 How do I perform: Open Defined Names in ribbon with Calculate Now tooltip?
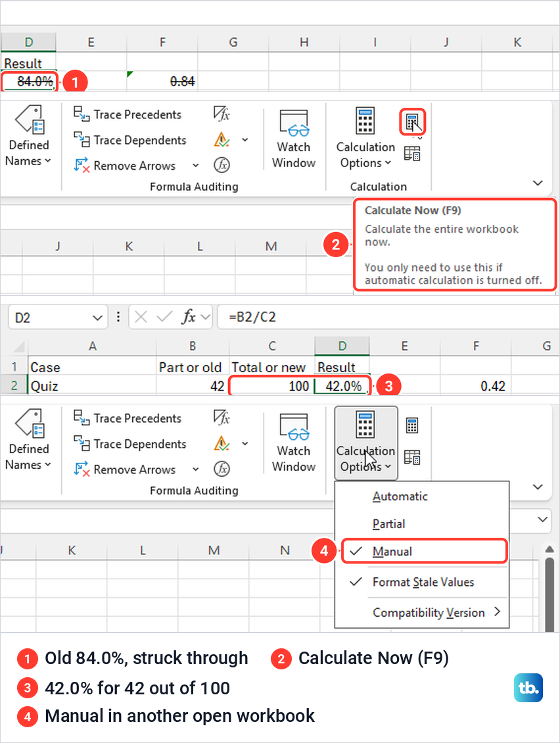coord(28,136)
